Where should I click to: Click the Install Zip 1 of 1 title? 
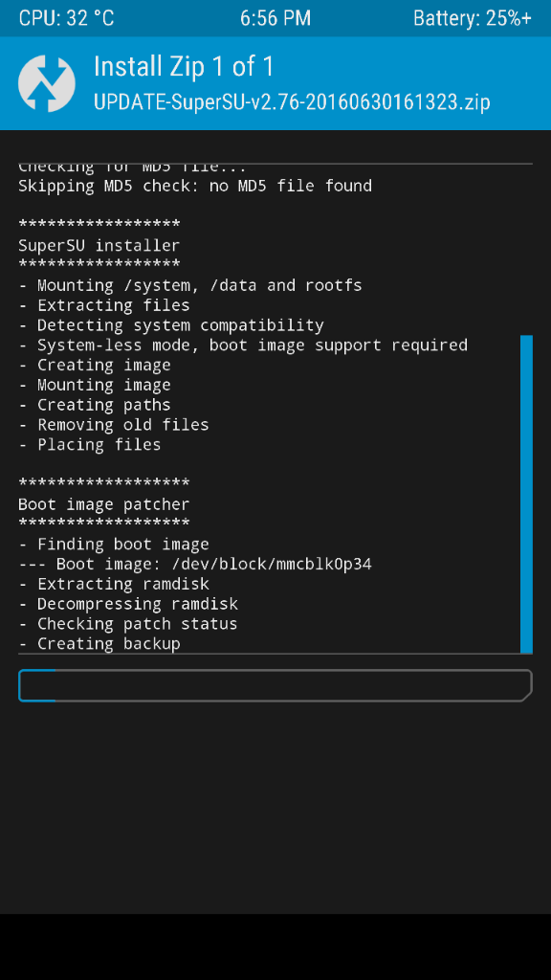[184, 66]
